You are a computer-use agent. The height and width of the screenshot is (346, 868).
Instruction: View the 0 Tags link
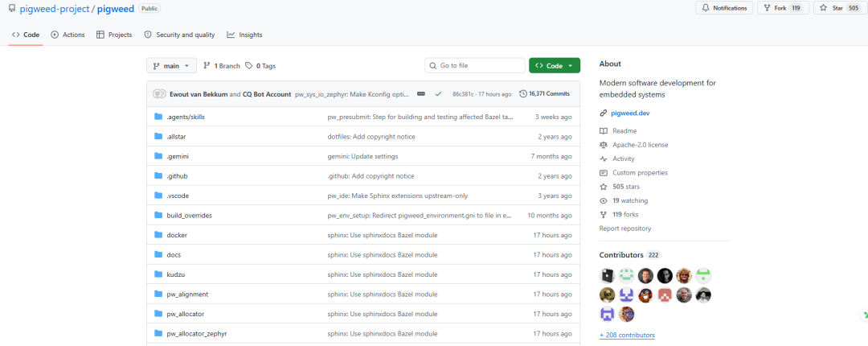pos(260,65)
